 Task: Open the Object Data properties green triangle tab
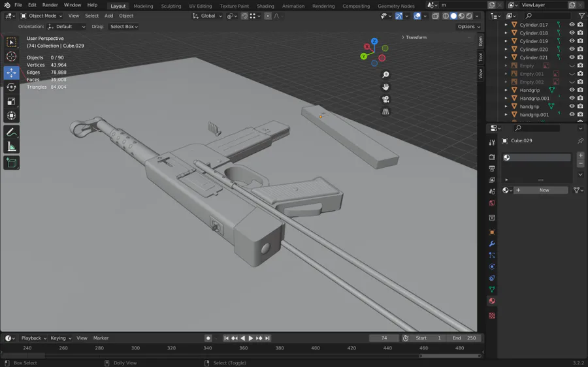(492, 289)
